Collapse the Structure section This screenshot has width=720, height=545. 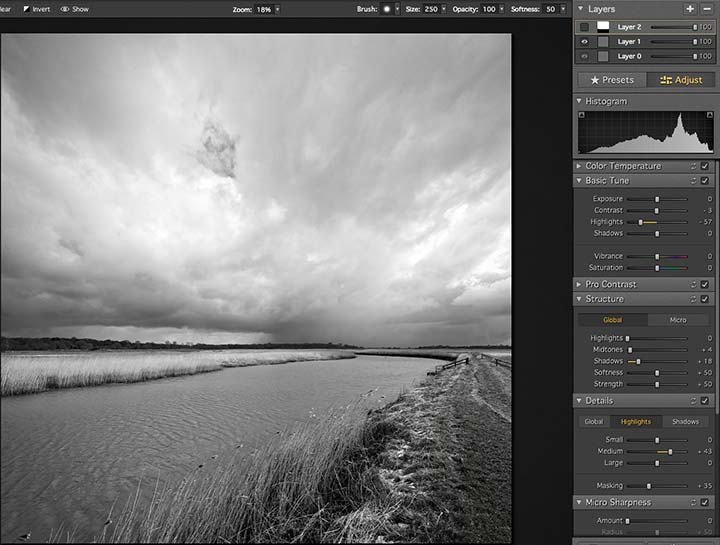[x=579, y=299]
